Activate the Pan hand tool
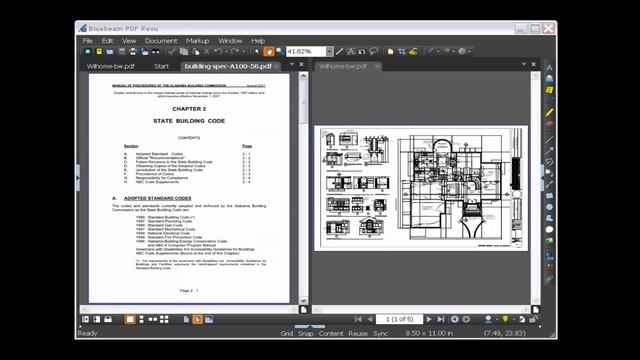This screenshot has width=640, height=360. [269, 51]
